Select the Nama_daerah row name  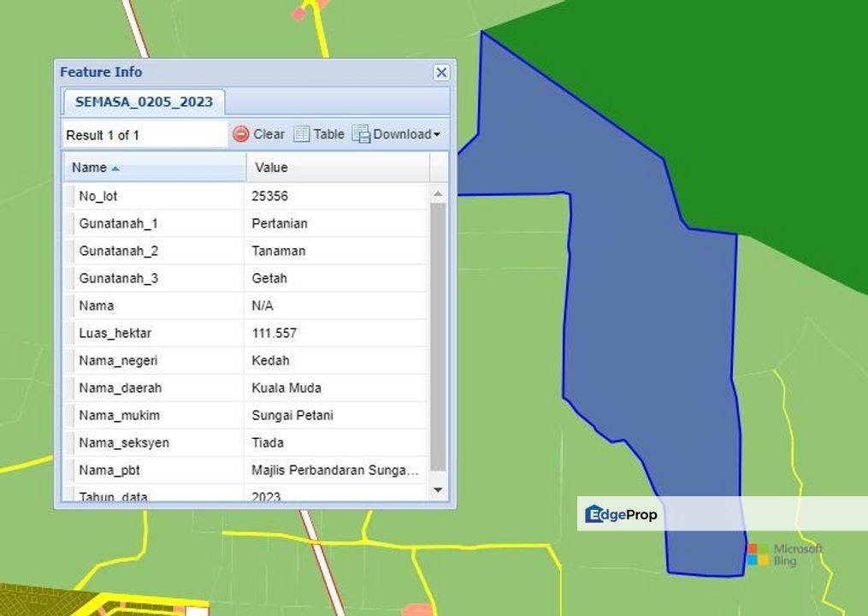coord(120,388)
